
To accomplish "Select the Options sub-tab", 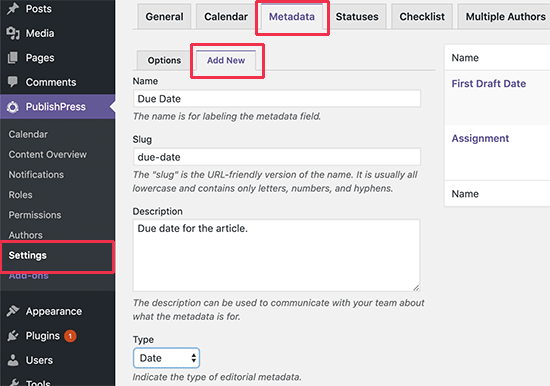I will (164, 60).
